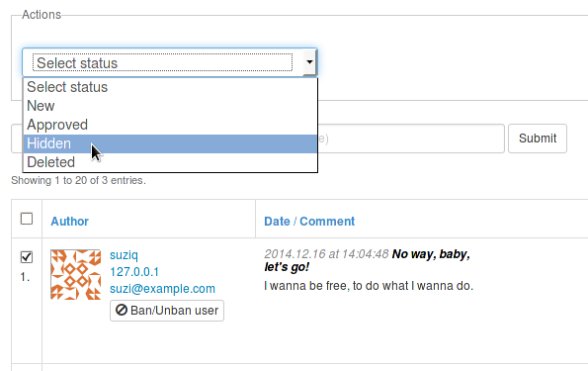Sort by the Author column header

click(x=70, y=222)
